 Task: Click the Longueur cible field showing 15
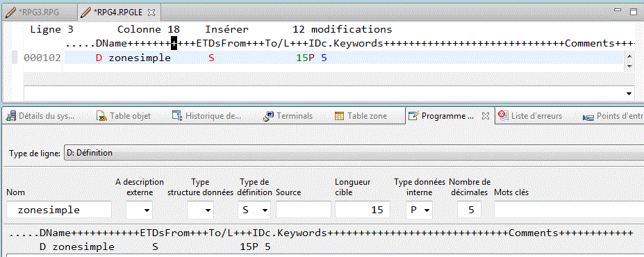pyautogui.click(x=363, y=210)
